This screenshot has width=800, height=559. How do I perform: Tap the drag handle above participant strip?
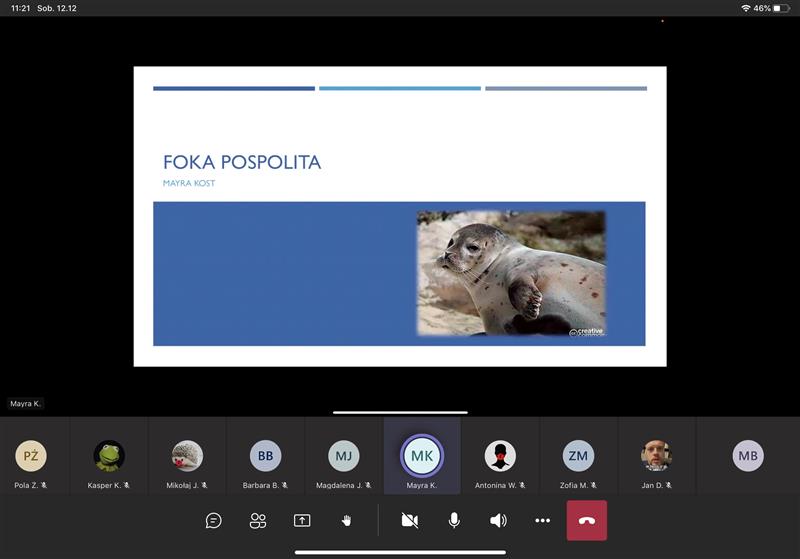400,412
